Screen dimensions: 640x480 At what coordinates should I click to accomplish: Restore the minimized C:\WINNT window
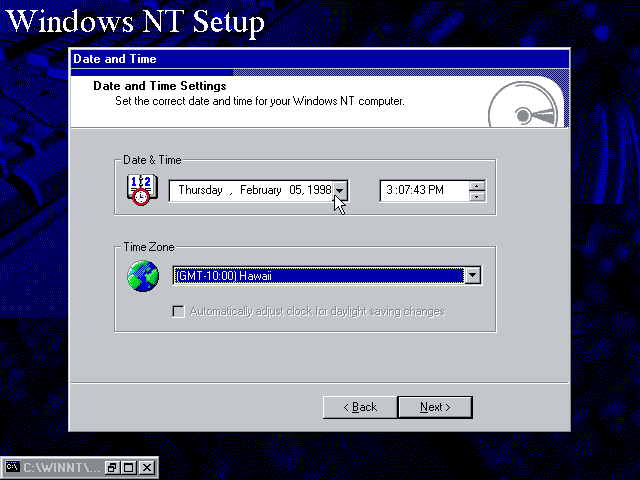point(111,467)
